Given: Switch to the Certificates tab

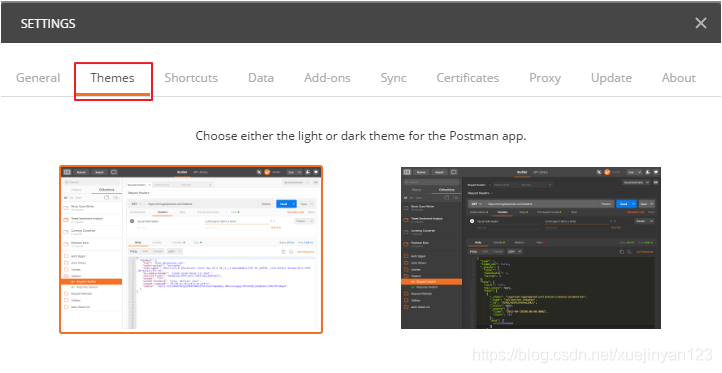Looking at the screenshot, I should coord(468,78).
